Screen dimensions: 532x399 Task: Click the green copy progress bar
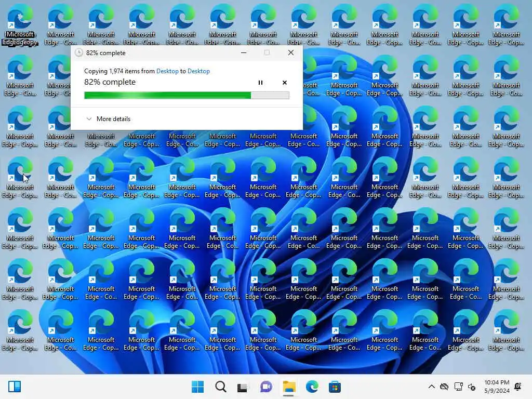click(187, 96)
